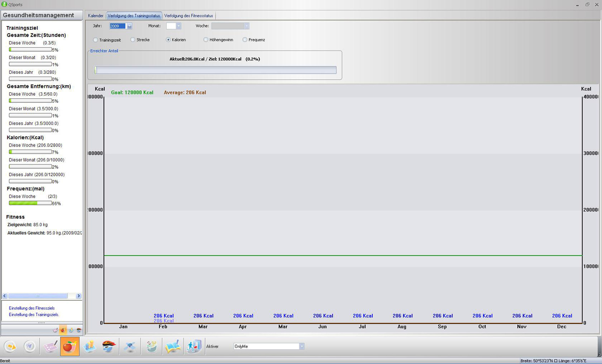Click the blue satellite GPS toolbar icon
This screenshot has height=364, width=602.
(x=130, y=346)
